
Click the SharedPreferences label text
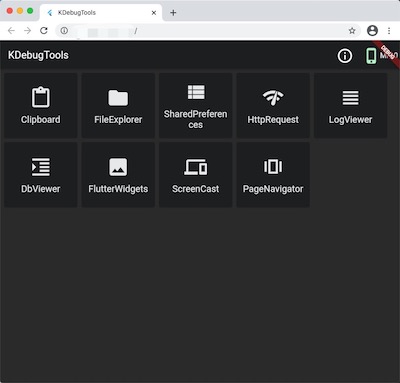195,119
